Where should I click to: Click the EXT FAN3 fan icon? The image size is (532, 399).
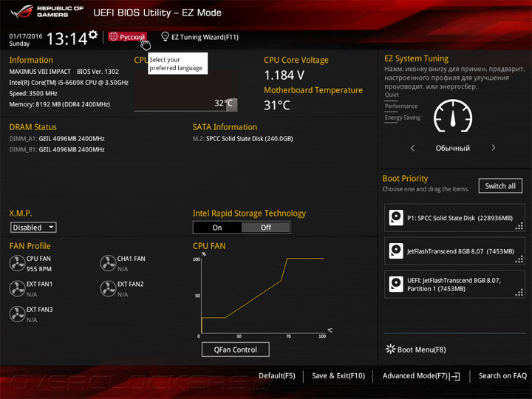click(x=17, y=314)
